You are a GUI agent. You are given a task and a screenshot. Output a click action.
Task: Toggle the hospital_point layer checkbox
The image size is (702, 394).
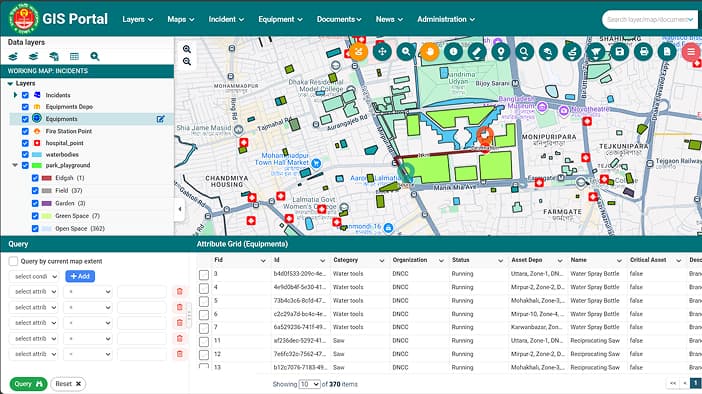25,143
